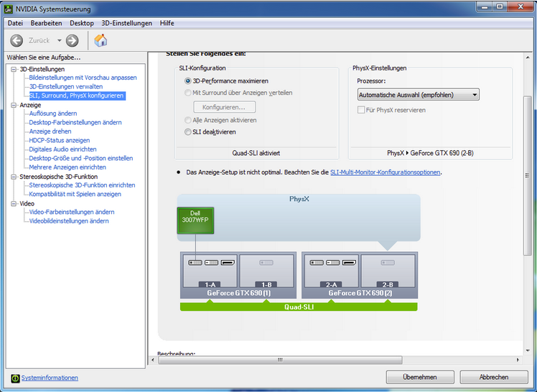This screenshot has height=392, width=537.
Task: Click the Forward arrow icon
Action: 72,41
